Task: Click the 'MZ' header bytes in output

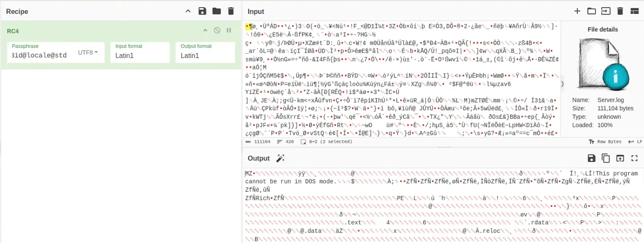Action: coord(249,174)
